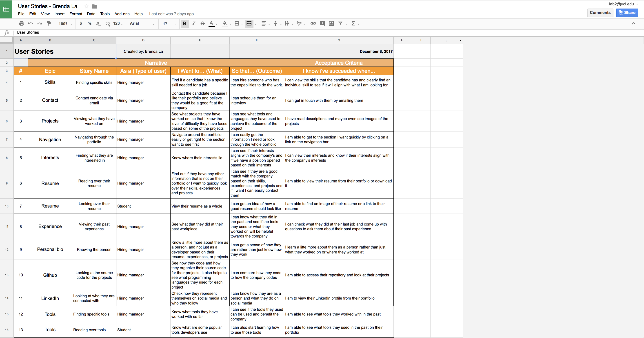Screen dimensions: 644x338
Task: Star this document
Action: [87, 6]
